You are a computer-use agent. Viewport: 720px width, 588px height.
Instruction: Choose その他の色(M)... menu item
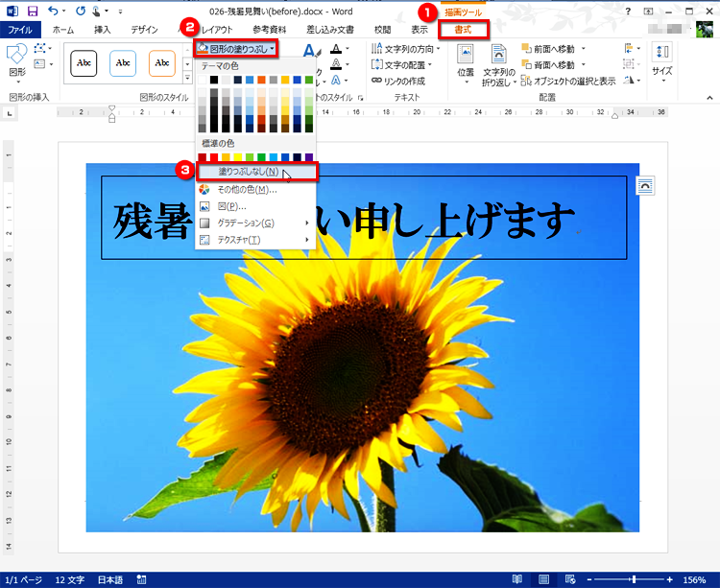click(x=256, y=189)
